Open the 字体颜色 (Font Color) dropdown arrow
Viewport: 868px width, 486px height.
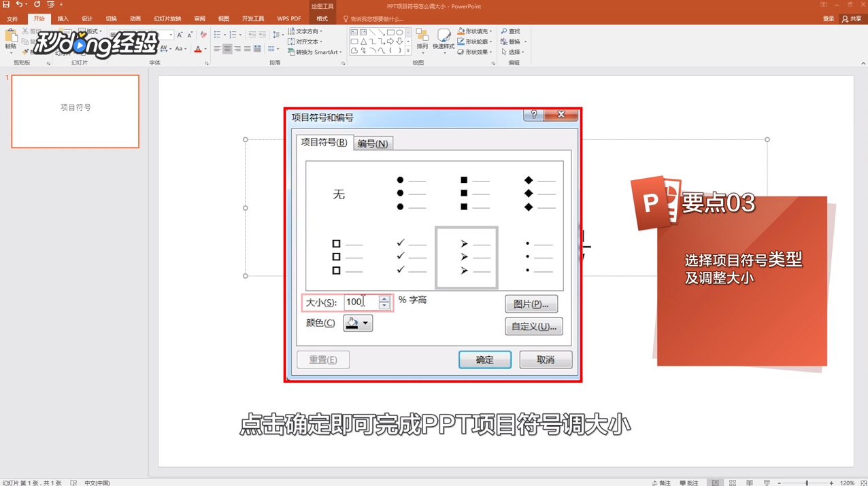[x=205, y=50]
